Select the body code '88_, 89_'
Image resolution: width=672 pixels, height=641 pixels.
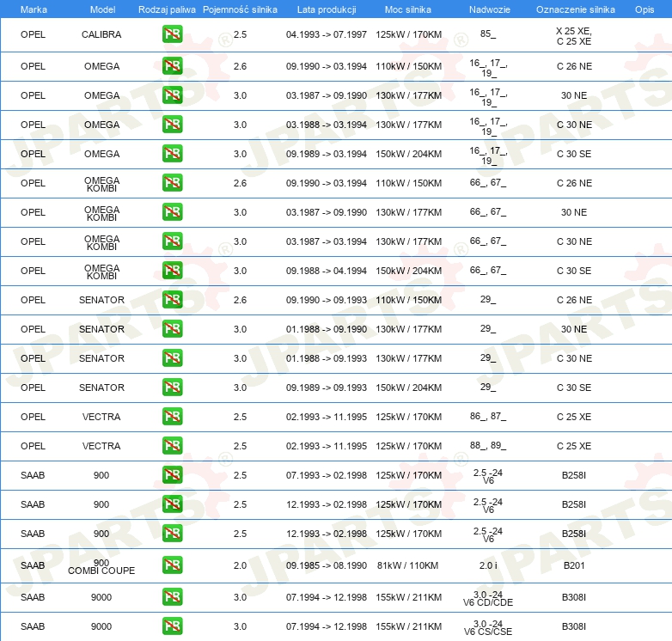488,445
